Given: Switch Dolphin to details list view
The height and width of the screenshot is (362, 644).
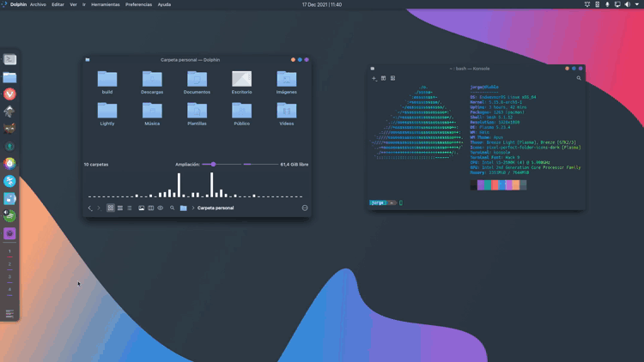Looking at the screenshot, I should click(130, 208).
